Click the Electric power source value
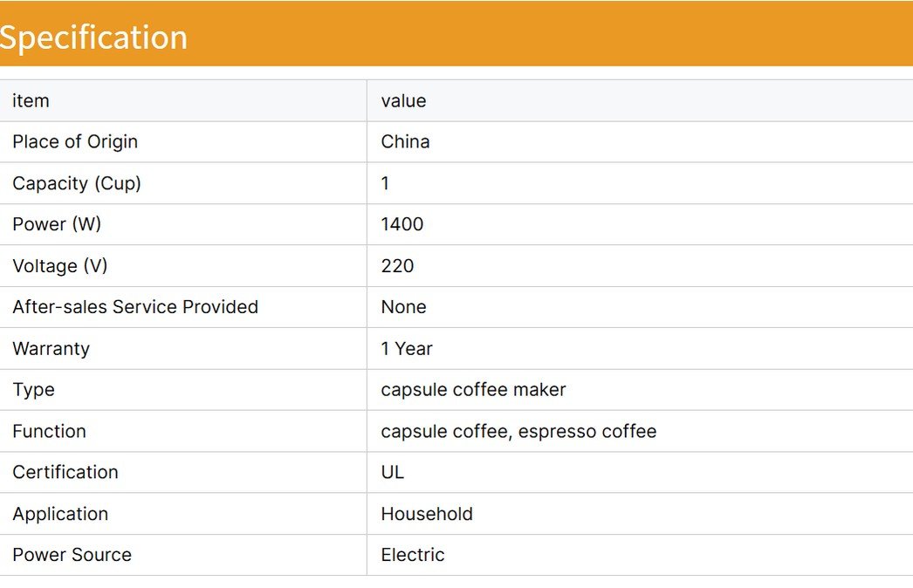913x588 pixels. [413, 555]
